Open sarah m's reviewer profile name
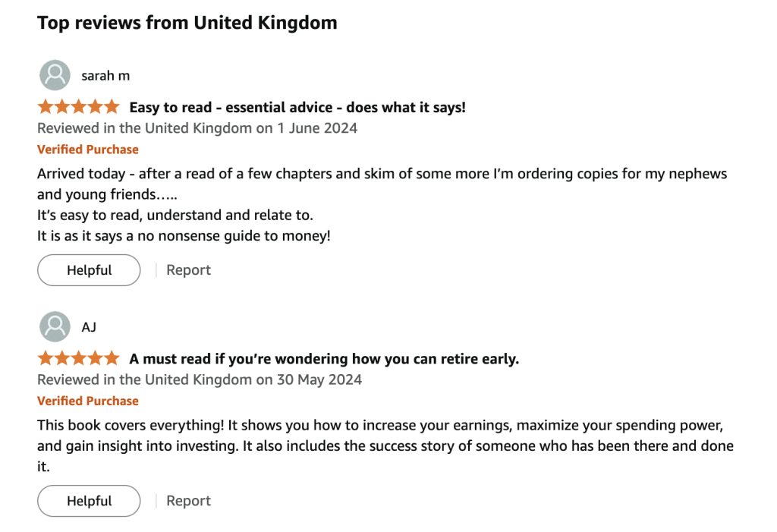Viewport: 777px width, 532px height. (x=105, y=76)
